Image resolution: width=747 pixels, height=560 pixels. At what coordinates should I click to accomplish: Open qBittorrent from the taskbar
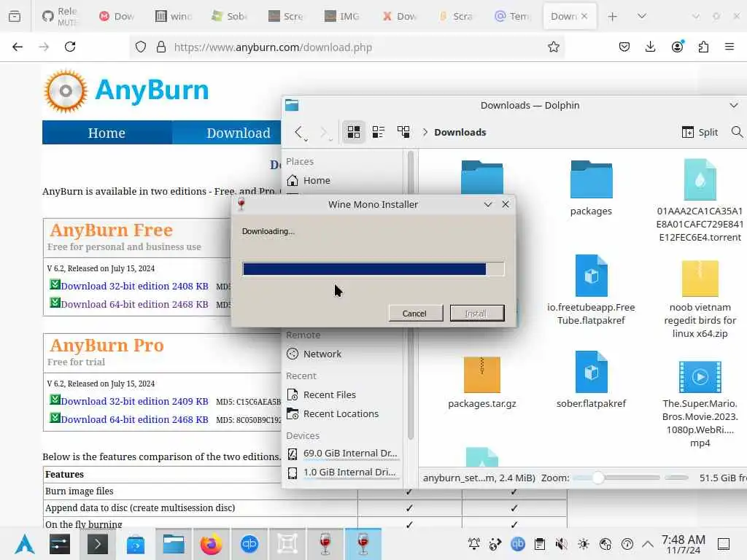coord(249,544)
